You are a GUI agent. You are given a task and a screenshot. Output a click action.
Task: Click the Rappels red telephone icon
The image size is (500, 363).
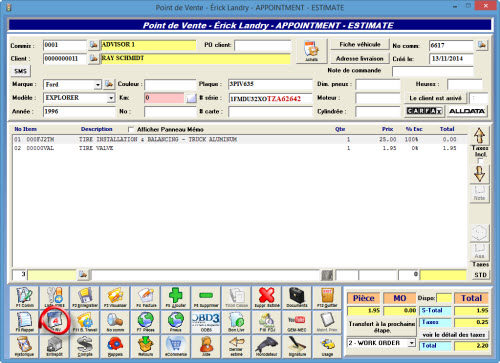(115, 346)
